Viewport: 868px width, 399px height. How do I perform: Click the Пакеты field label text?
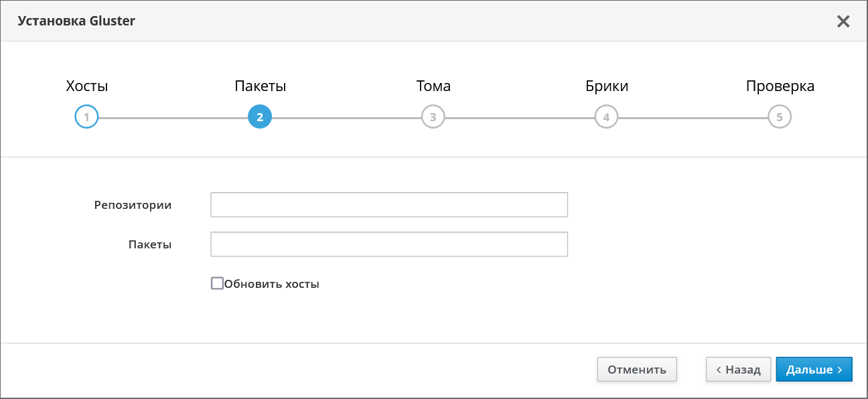(150, 244)
